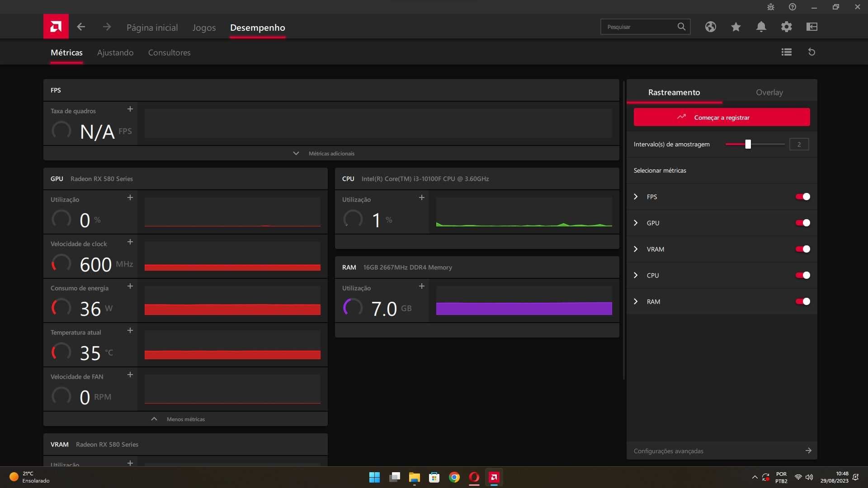The image size is (868, 488).
Task: Open weather widget Ensolarado
Action: click(30, 477)
